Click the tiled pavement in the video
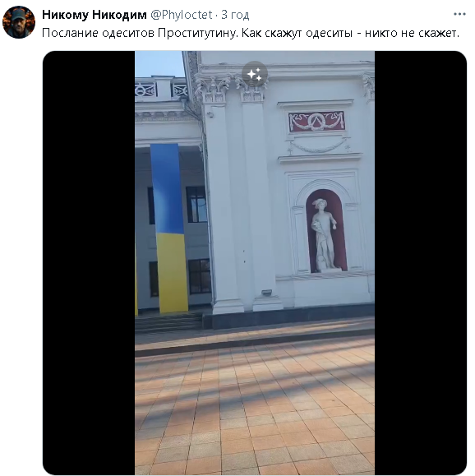Image resolution: width=475 pixels, height=476 pixels. coord(255,407)
